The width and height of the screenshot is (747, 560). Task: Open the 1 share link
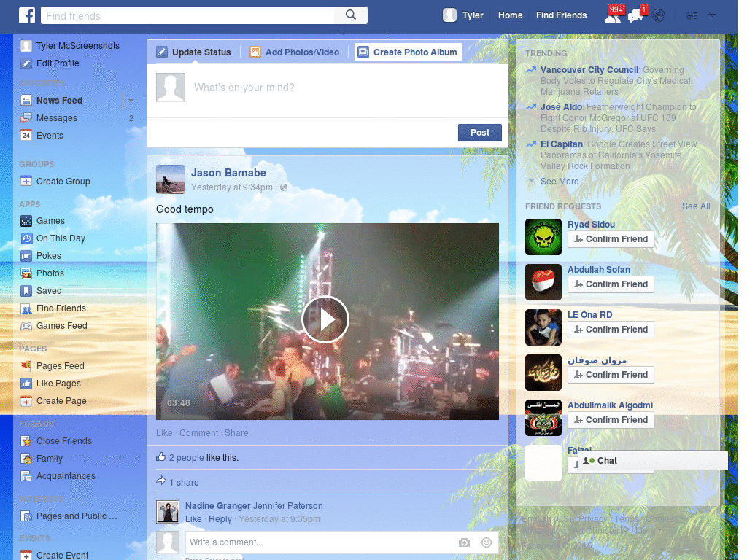(184, 483)
